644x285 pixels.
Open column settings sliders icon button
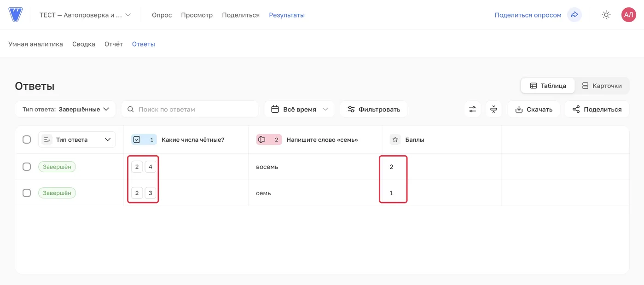[473, 109]
